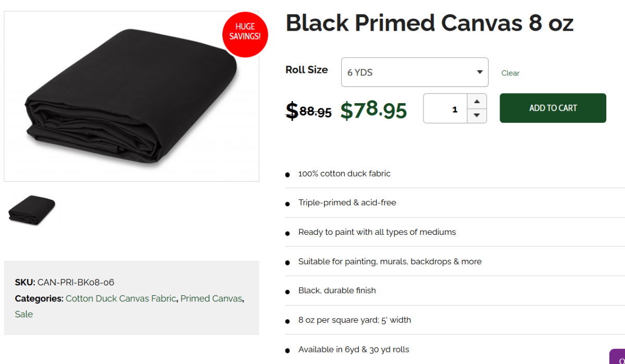This screenshot has height=364, width=625.
Task: Click the crossed-out $88.95 original price
Action: pos(309,111)
